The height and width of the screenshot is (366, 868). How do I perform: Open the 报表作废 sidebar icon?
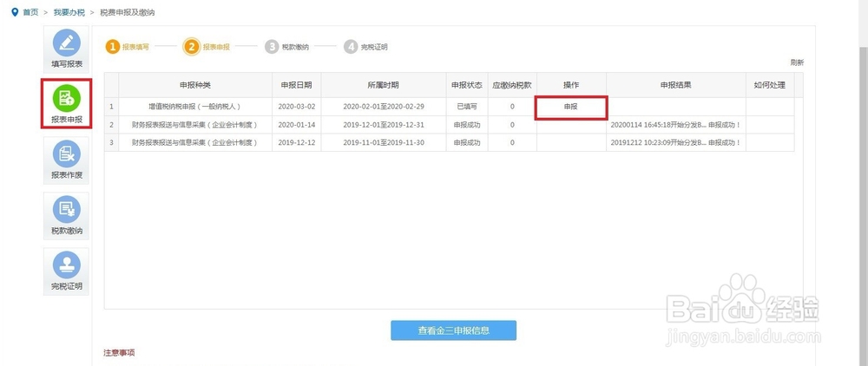pos(67,161)
